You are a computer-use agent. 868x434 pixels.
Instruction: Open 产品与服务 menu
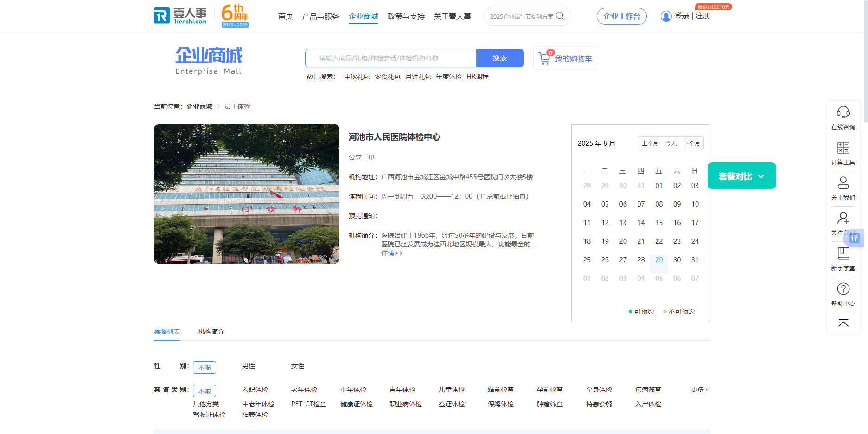(x=320, y=16)
